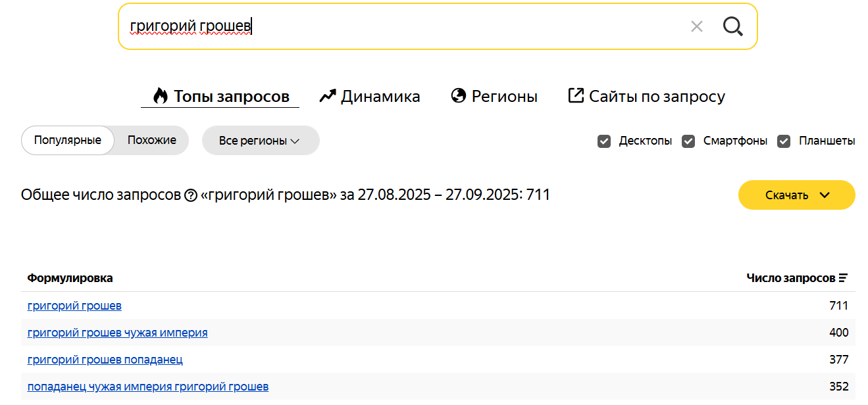
Task: Expand the Все регионы dropdown
Action: click(x=260, y=141)
